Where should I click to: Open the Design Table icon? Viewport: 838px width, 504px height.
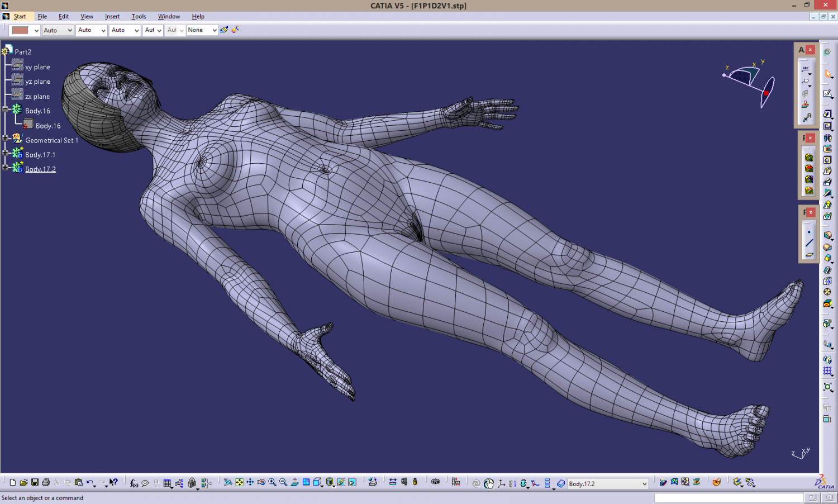click(x=167, y=483)
